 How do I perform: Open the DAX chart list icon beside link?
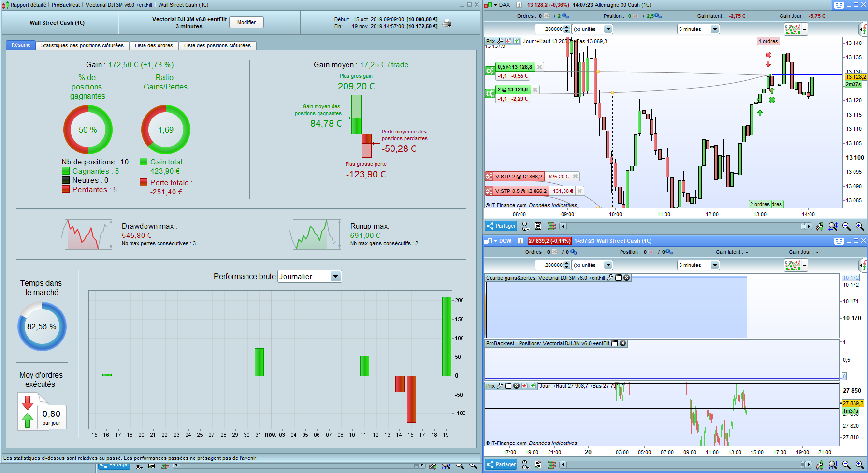coord(538,226)
